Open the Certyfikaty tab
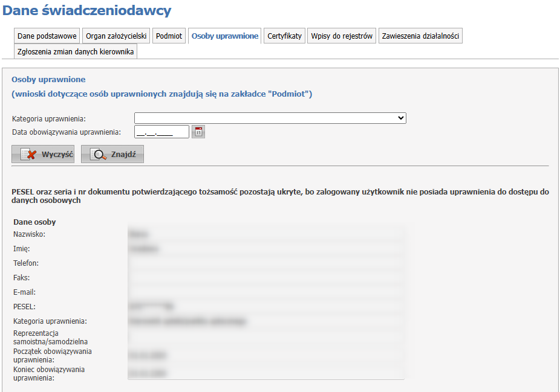The image size is (560, 392). click(284, 36)
